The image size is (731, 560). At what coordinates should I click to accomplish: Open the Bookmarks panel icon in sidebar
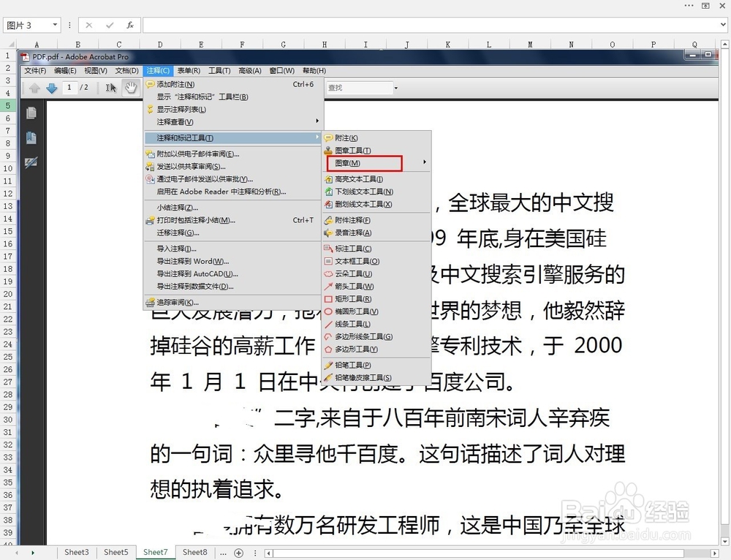pyautogui.click(x=31, y=137)
